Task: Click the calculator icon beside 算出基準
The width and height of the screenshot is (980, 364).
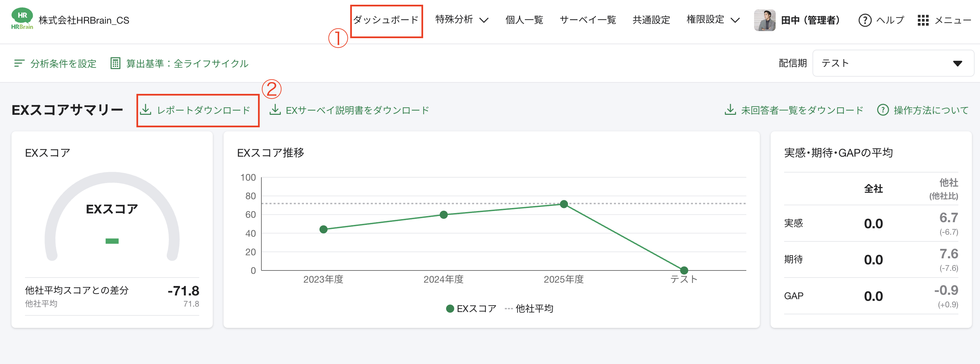Action: pos(115,63)
